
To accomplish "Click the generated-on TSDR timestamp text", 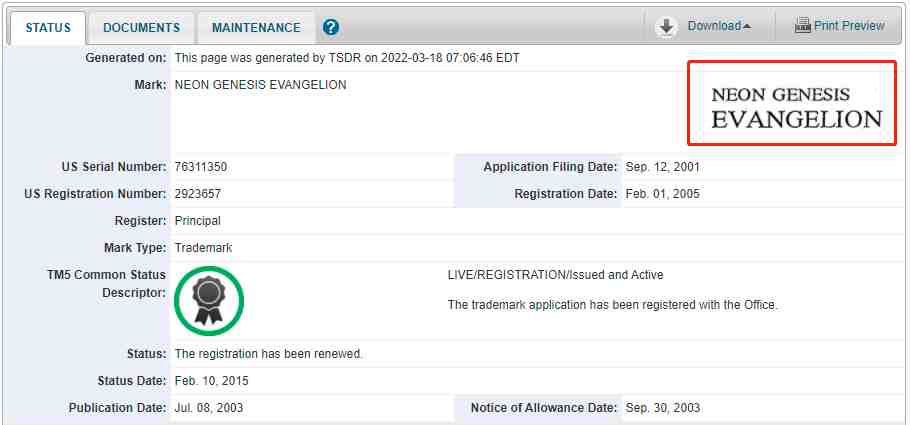I will 347,58.
